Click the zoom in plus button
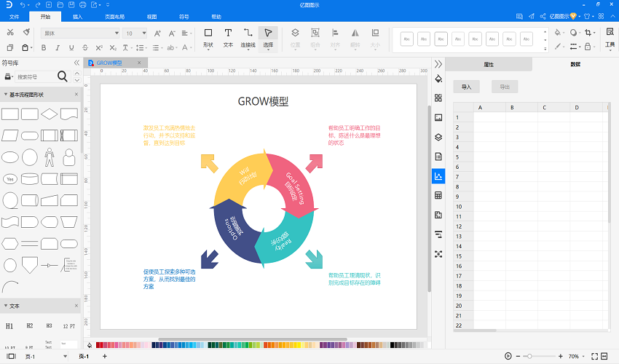The image size is (619, 364). tap(560, 356)
